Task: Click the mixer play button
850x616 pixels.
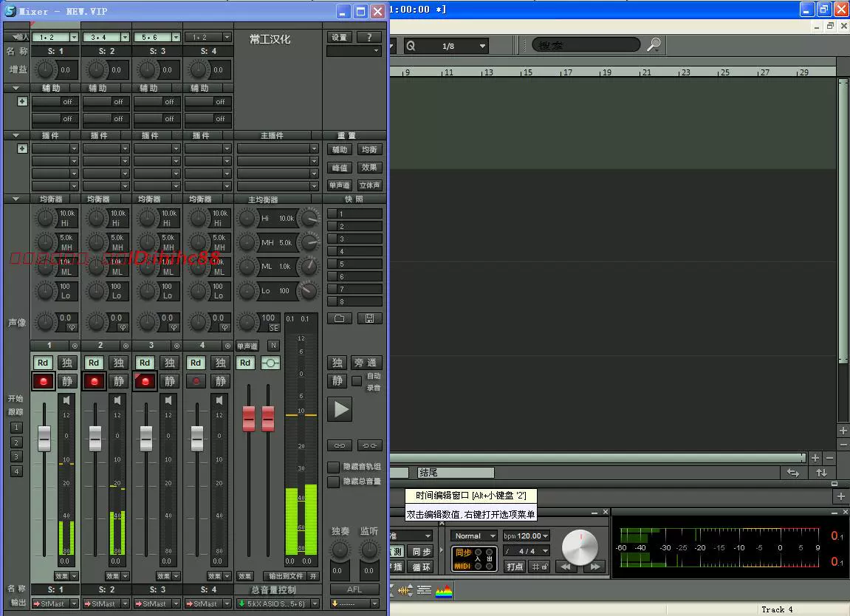Action: coord(340,409)
